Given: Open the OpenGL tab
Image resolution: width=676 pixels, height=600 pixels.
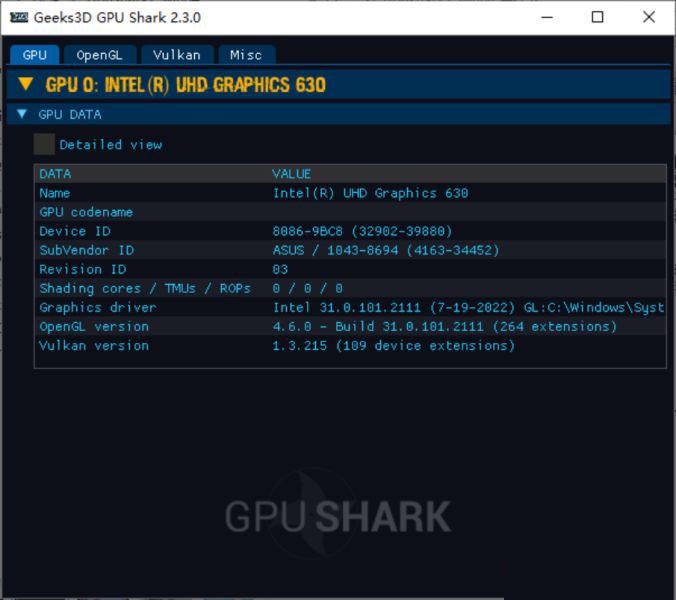Looking at the screenshot, I should pyautogui.click(x=100, y=55).
